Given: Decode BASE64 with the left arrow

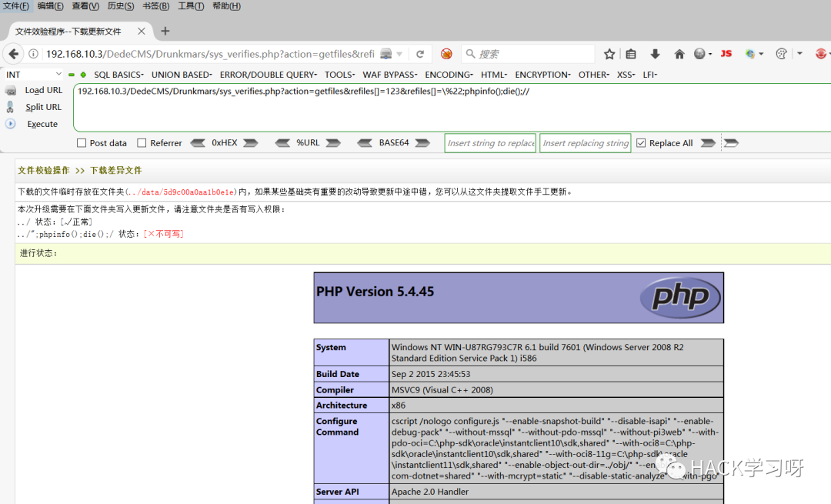Looking at the screenshot, I should coord(365,143).
